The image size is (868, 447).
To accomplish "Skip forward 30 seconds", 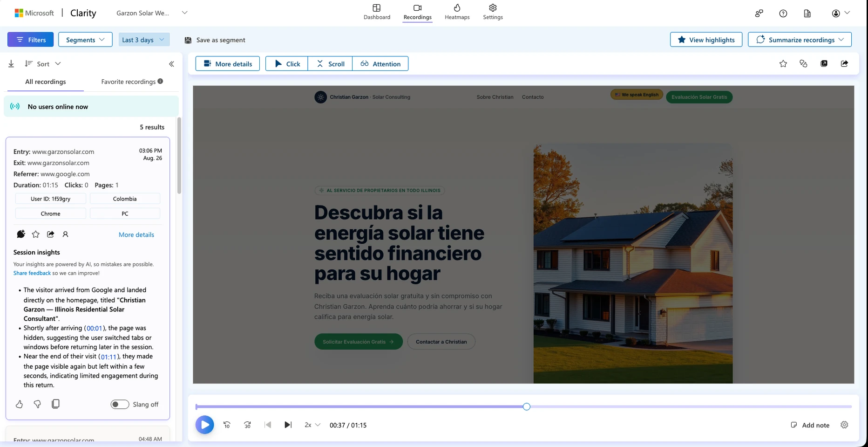I will tap(247, 425).
